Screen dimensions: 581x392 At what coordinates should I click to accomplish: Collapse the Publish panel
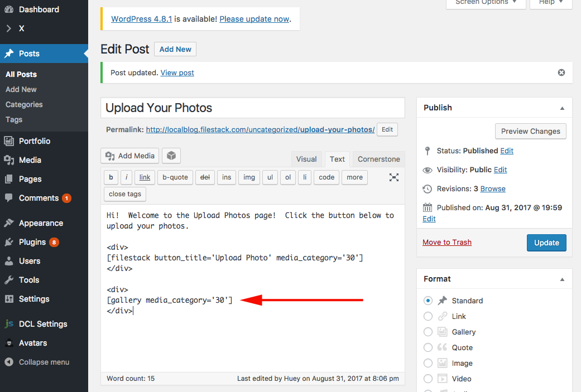point(562,108)
